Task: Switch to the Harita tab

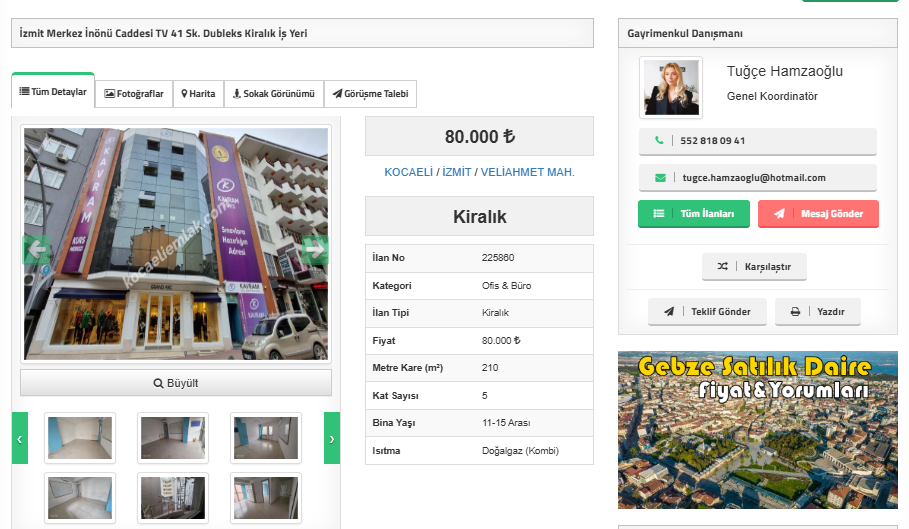Action: 198,94
